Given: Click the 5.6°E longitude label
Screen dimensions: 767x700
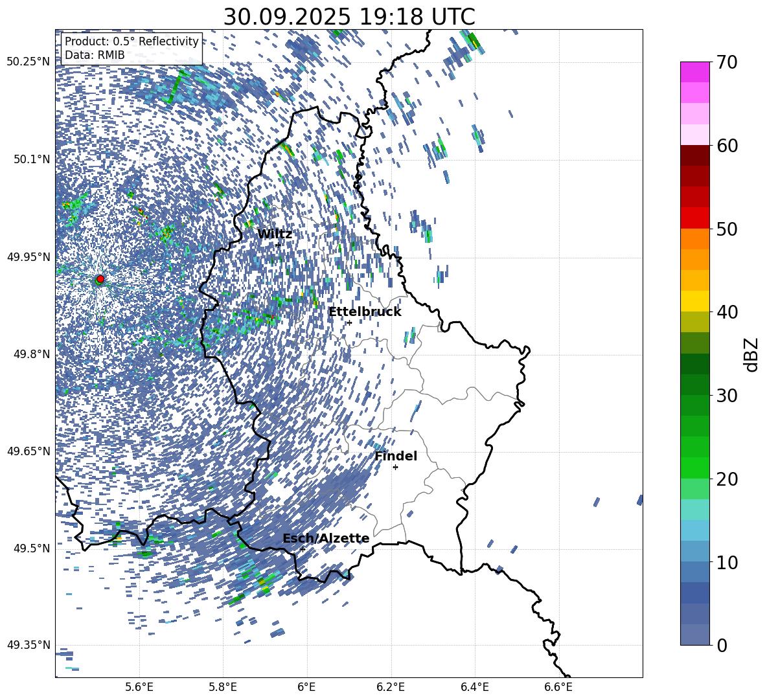Looking at the screenshot, I should [x=139, y=688].
